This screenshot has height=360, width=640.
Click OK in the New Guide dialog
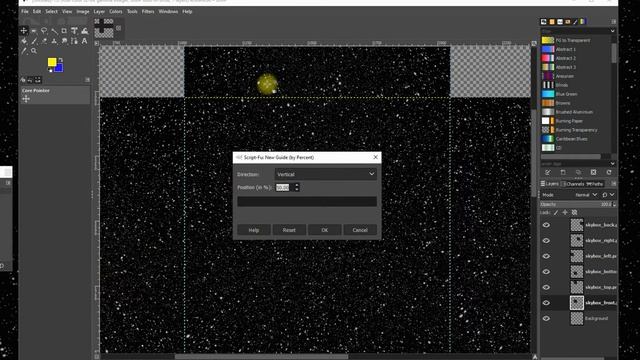(x=324, y=230)
